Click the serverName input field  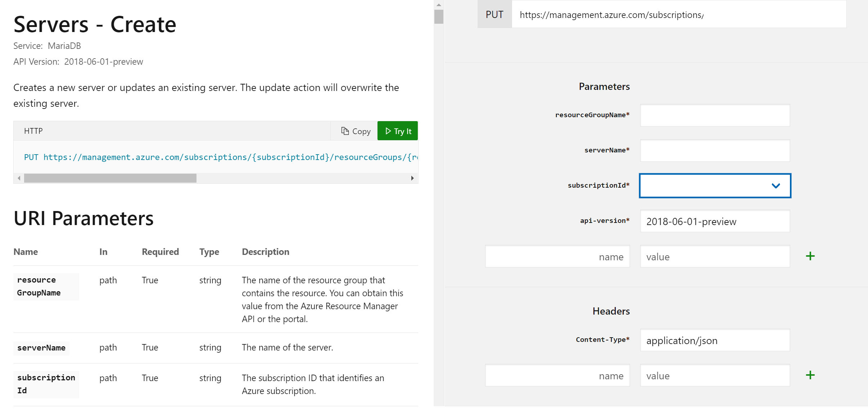point(715,150)
